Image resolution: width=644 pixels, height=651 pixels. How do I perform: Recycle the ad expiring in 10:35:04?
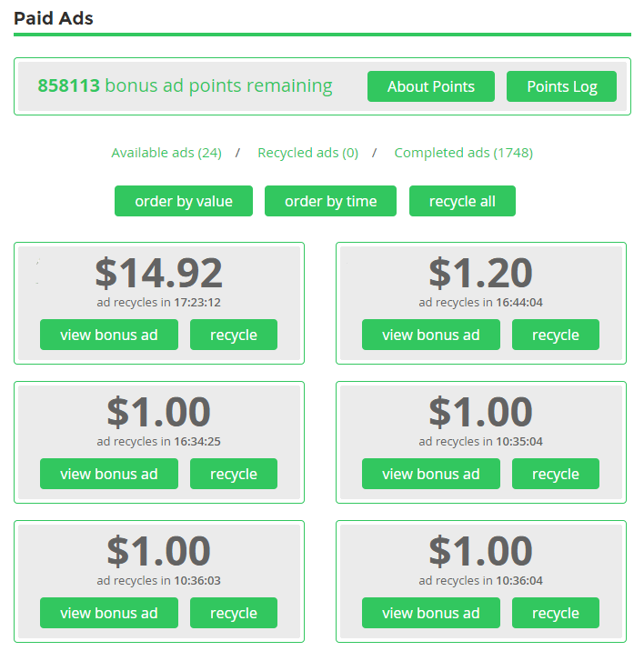click(556, 474)
